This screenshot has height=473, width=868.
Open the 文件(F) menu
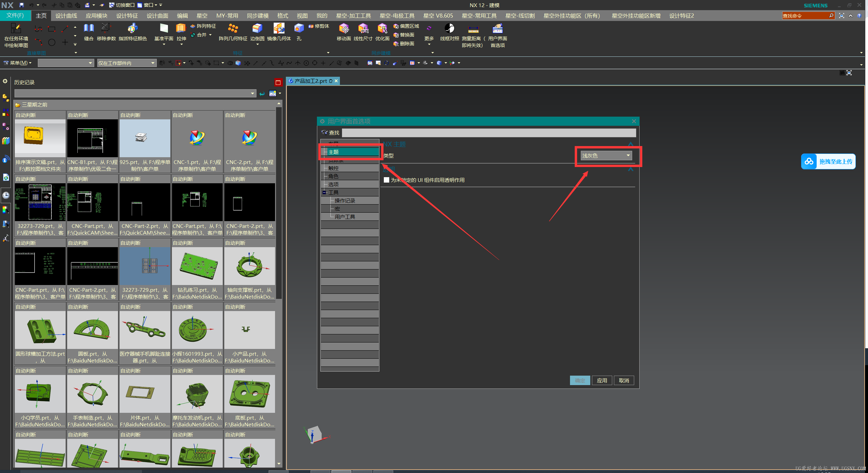pos(15,16)
